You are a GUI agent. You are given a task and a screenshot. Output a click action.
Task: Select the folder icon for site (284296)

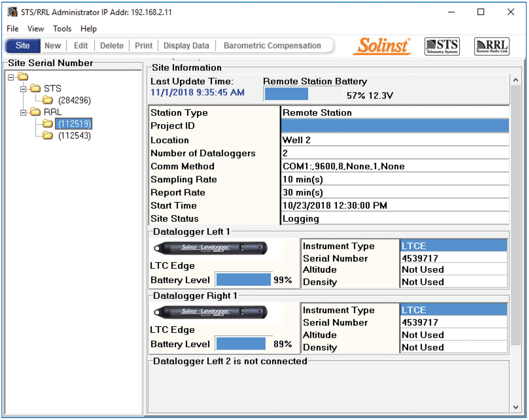click(47, 100)
